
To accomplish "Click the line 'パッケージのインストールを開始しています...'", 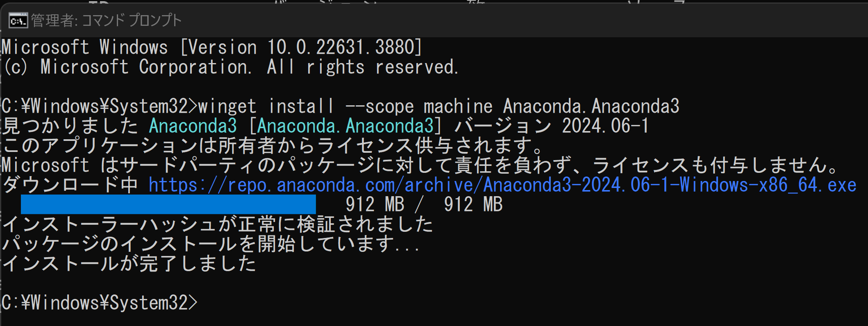I will point(211,244).
